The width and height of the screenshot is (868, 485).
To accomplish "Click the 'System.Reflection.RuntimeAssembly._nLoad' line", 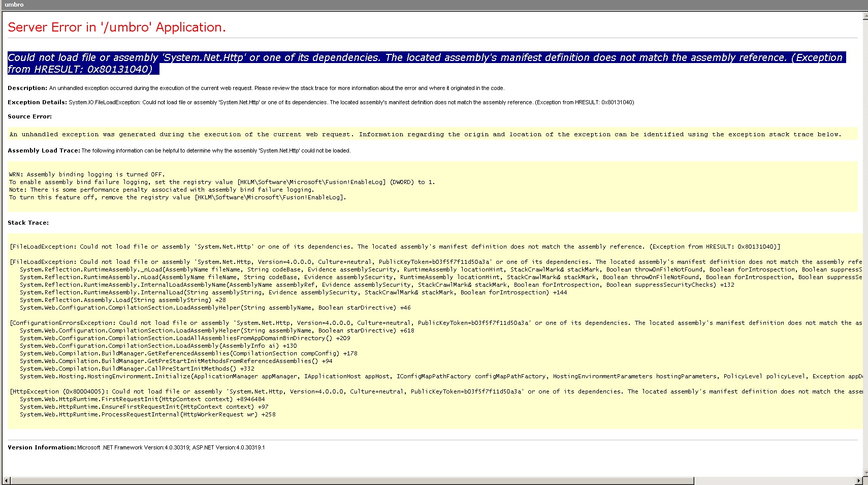I will [x=441, y=269].
